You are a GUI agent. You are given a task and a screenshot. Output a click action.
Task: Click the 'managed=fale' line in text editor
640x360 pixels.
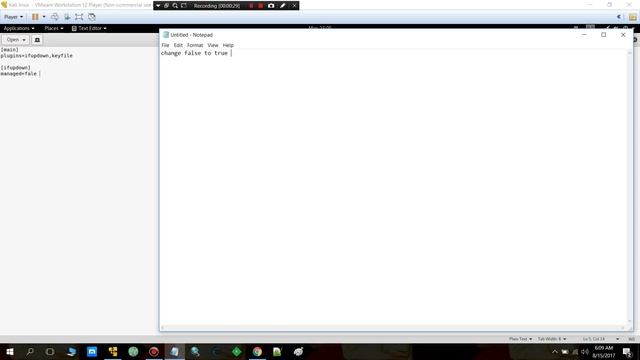19,74
